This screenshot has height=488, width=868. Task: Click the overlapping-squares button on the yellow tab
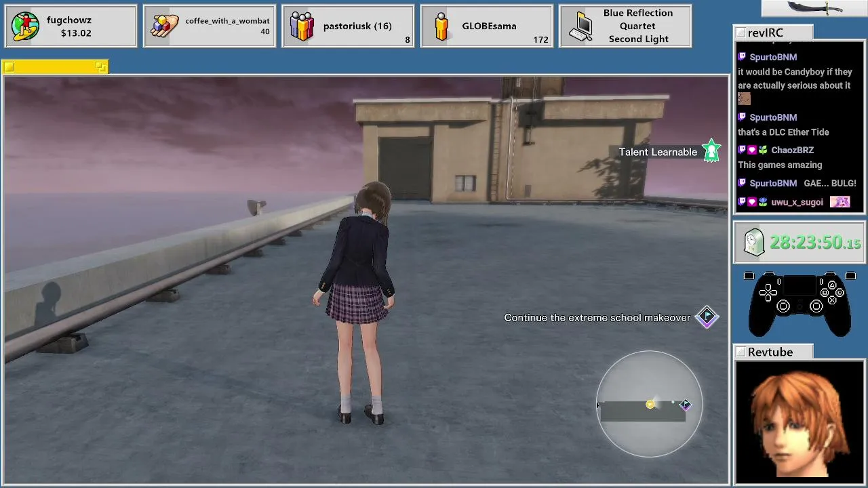[100, 66]
